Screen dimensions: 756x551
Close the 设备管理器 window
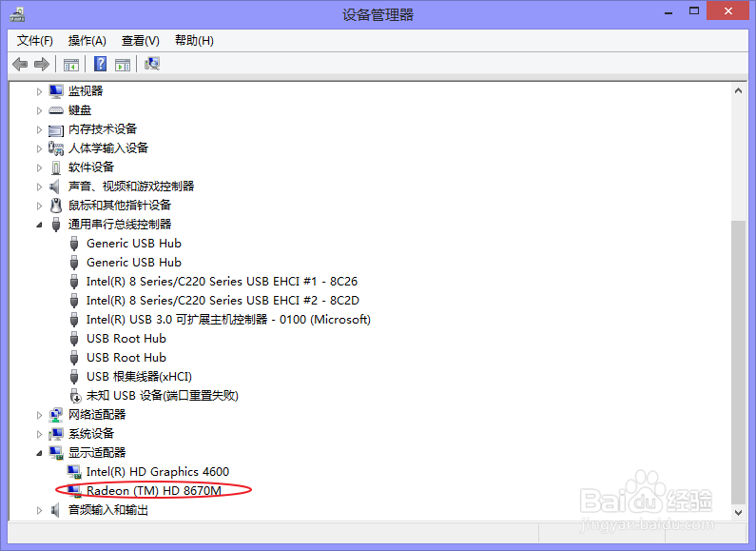(x=728, y=10)
